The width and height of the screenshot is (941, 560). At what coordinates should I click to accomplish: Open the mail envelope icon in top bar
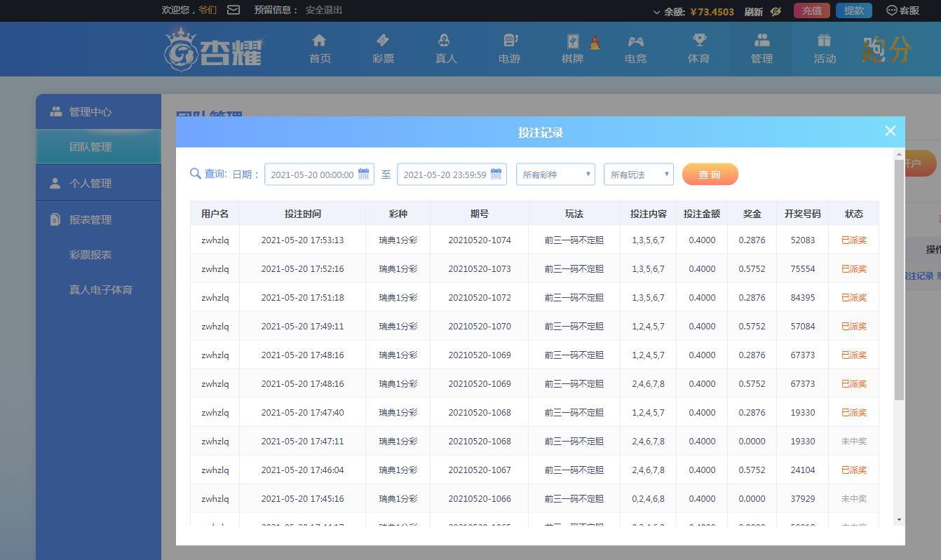233,10
